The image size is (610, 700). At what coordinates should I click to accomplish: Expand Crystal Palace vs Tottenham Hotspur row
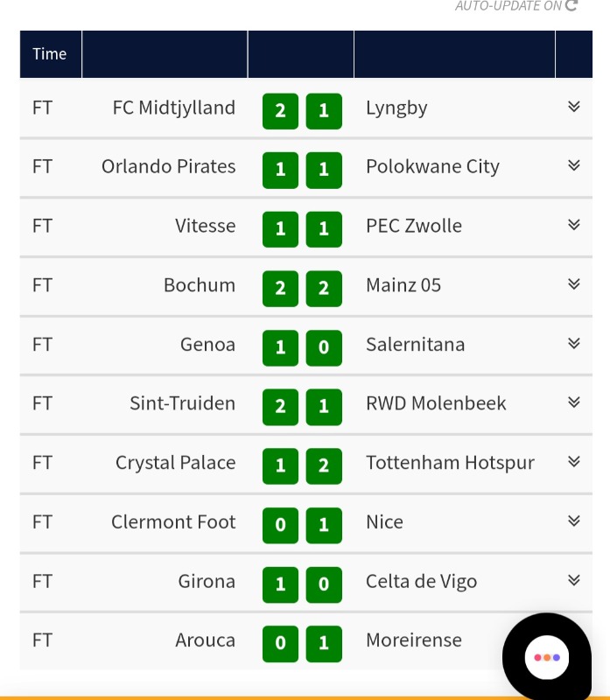pos(573,462)
